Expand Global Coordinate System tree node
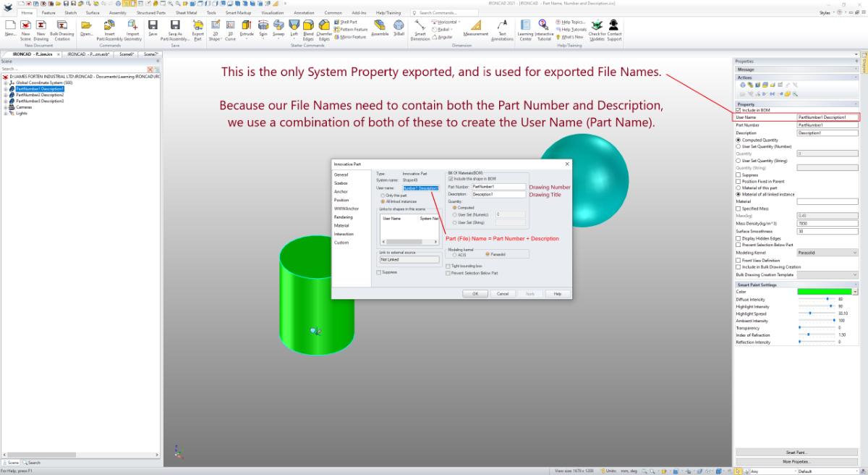The height and width of the screenshot is (475, 868). [x=5, y=83]
